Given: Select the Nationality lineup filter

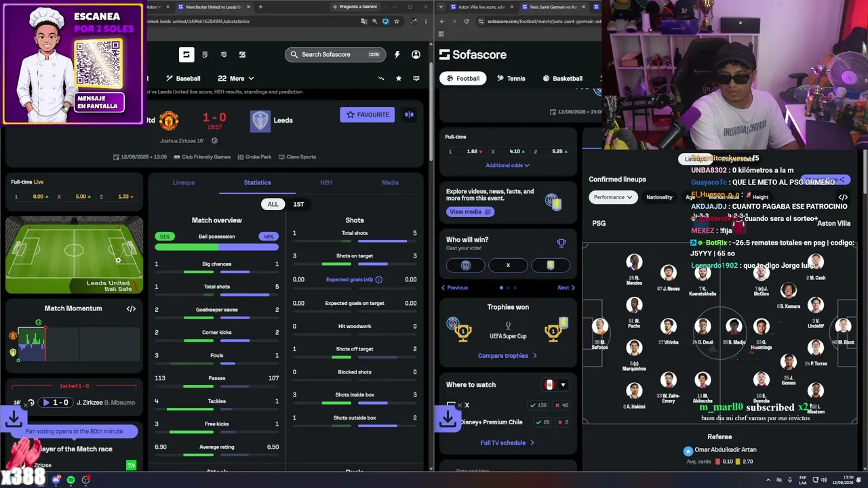Looking at the screenshot, I should click(659, 197).
